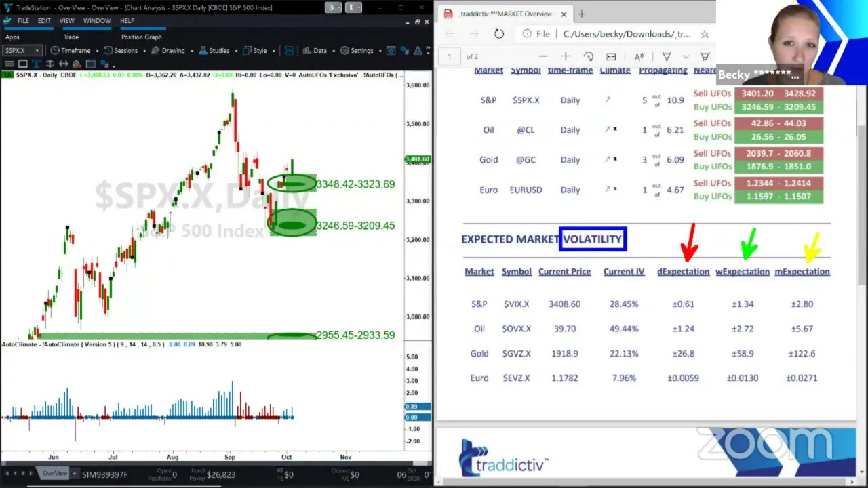Click the first workspace navigation arrow

pos(7,474)
